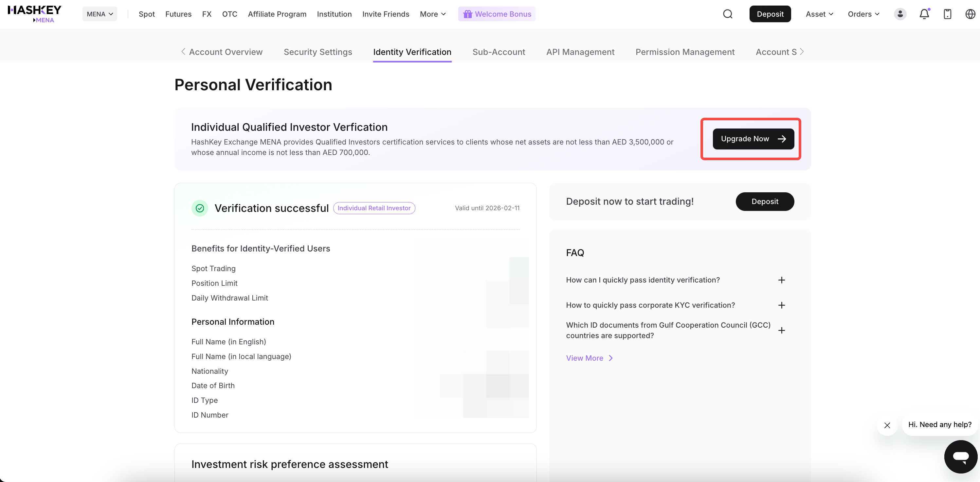The image size is (980, 482).
Task: Click the 'Verification successful' status text
Action: click(271, 208)
